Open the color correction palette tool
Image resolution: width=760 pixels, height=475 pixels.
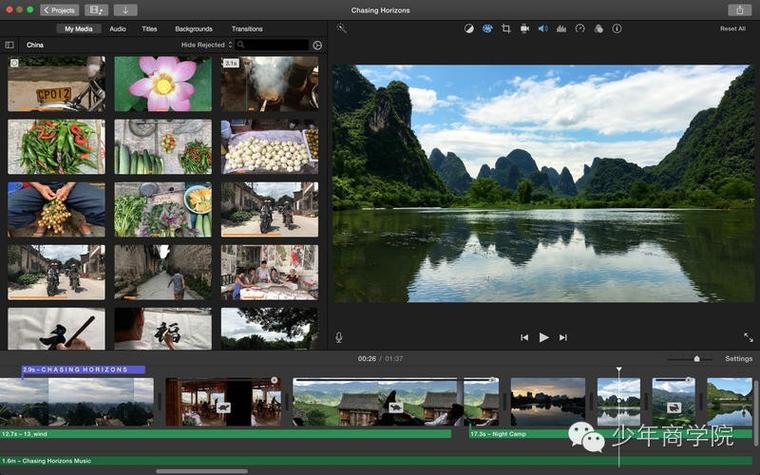point(487,29)
